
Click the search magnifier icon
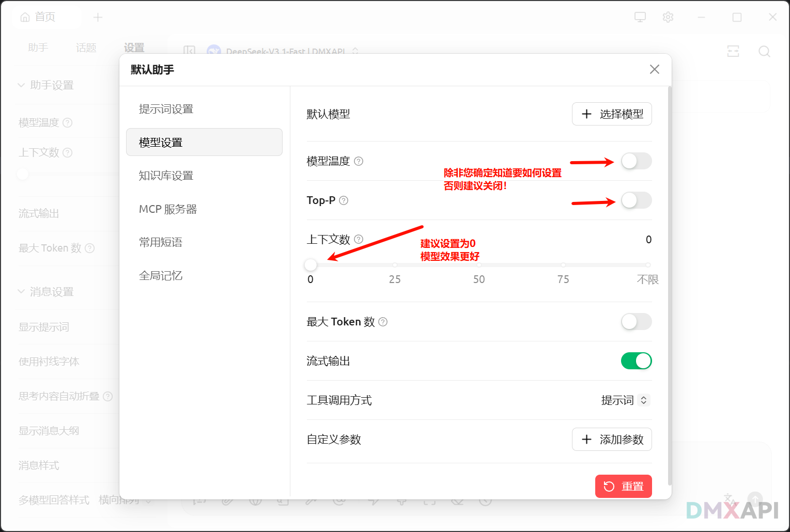(x=764, y=51)
